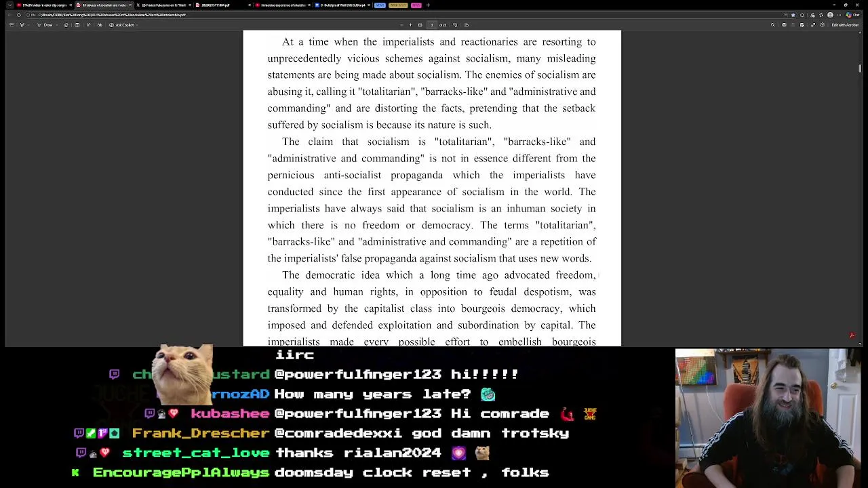Select the Highlight tool in PDF toolbar
Screen dimensions: 868x488
22,25
